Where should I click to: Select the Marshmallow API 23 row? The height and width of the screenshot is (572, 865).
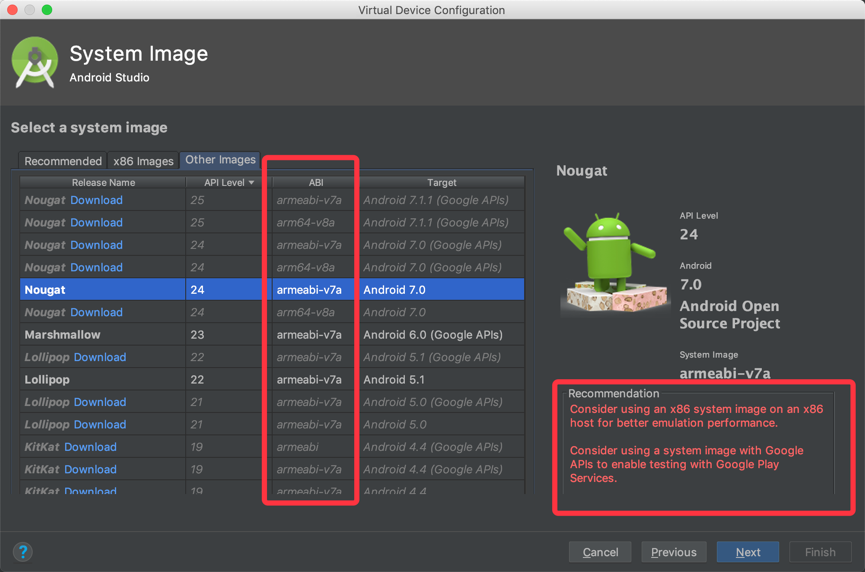[272, 335]
